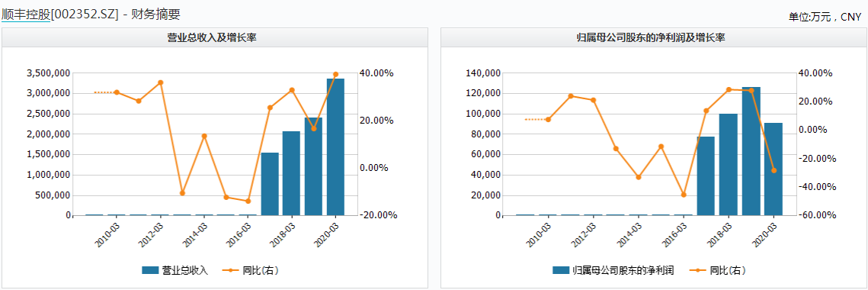
Task: Select the 营业总收入及增长率 panel header
Action: pos(215,37)
